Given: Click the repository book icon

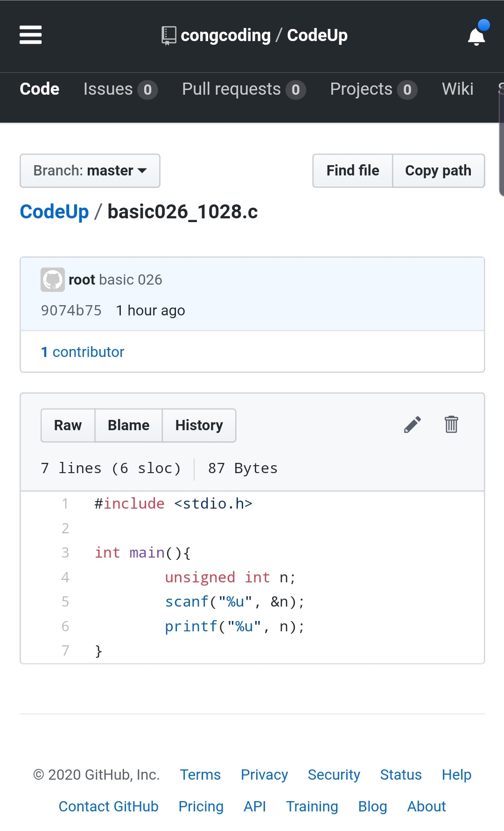Looking at the screenshot, I should tap(168, 35).
